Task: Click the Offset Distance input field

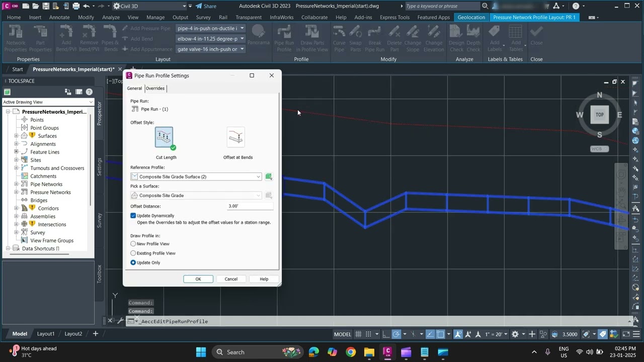Action: coord(250,206)
